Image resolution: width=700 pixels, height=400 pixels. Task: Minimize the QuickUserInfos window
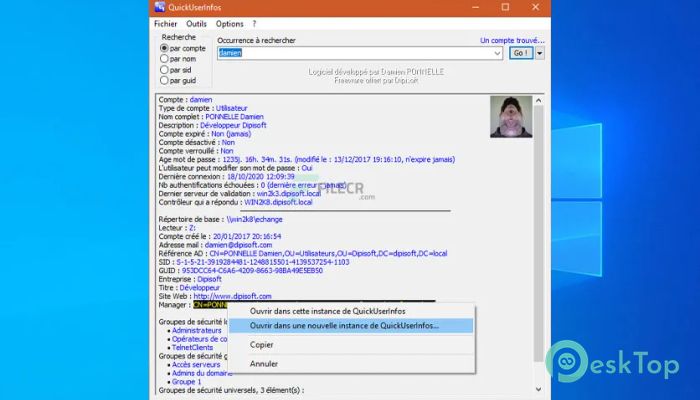tap(475, 7)
